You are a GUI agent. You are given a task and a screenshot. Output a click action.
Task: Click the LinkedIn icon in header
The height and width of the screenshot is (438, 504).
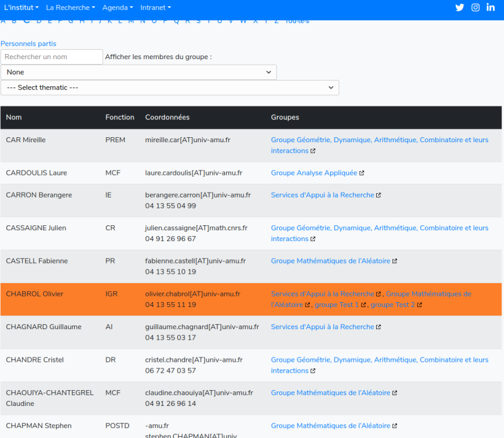click(x=491, y=8)
